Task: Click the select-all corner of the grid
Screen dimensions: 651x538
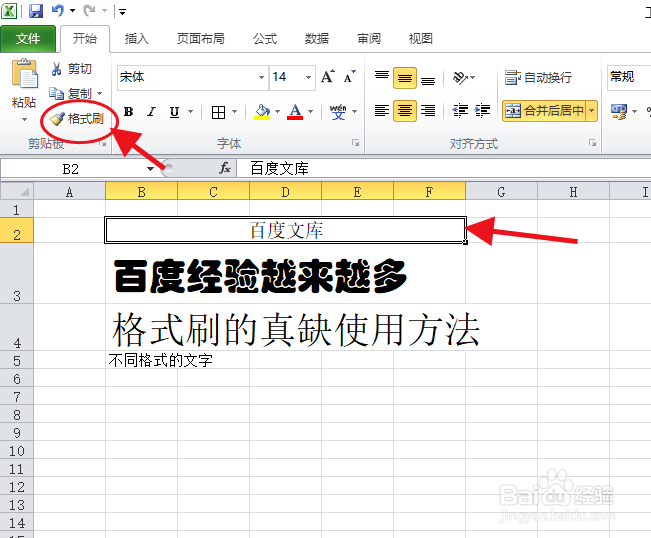Action: [17, 192]
